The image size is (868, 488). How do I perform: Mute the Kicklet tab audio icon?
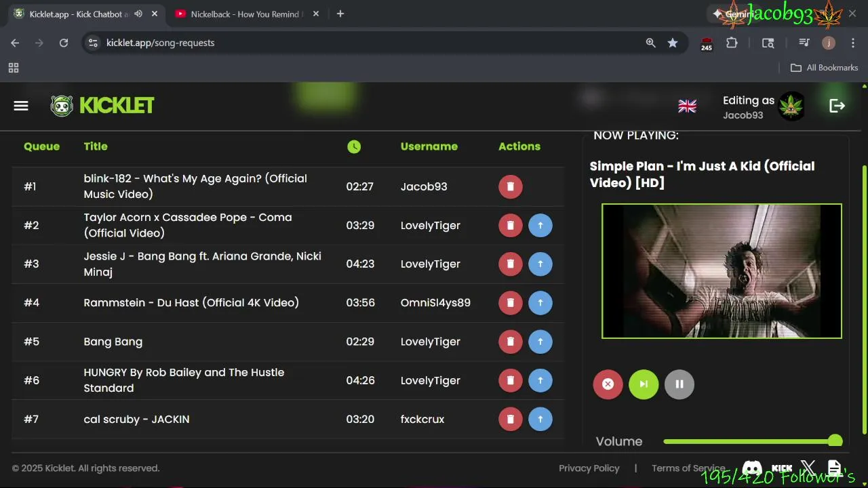[138, 14]
